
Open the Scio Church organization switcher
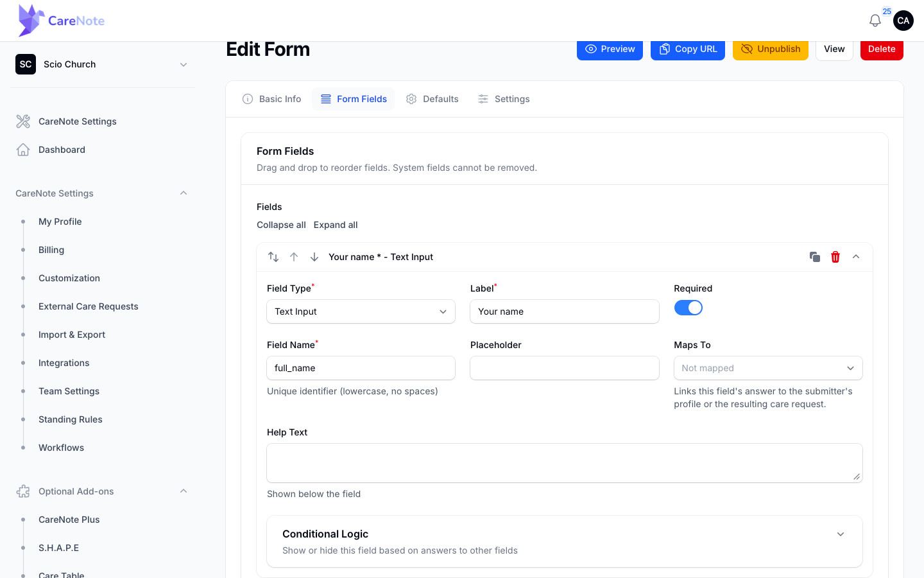[103, 64]
